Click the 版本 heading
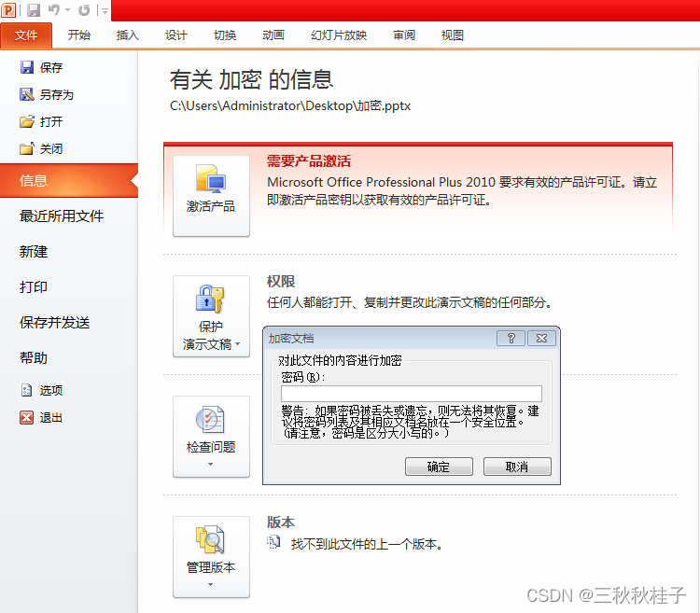Image resolution: width=700 pixels, height=613 pixels. (x=281, y=522)
